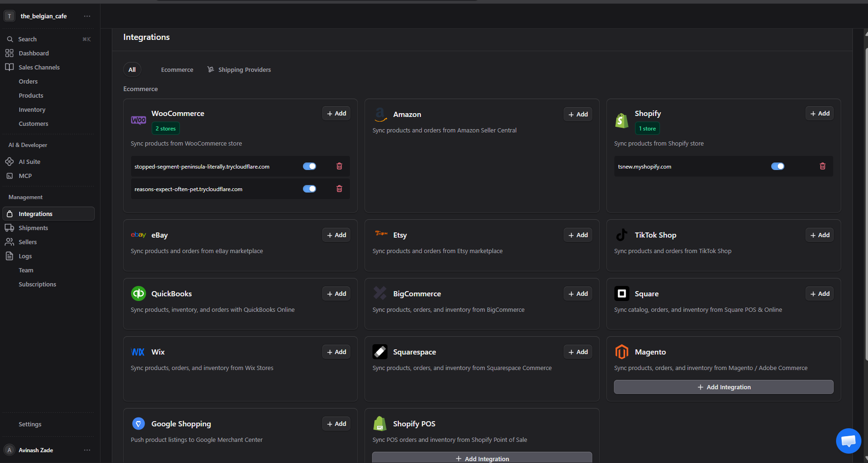Open the chat support bubble
This screenshot has width=868, height=463.
tap(848, 440)
